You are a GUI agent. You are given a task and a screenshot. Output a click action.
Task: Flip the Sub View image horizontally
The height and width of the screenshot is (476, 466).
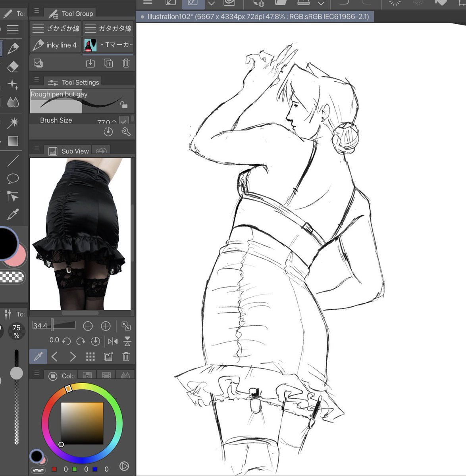pyautogui.click(x=113, y=341)
